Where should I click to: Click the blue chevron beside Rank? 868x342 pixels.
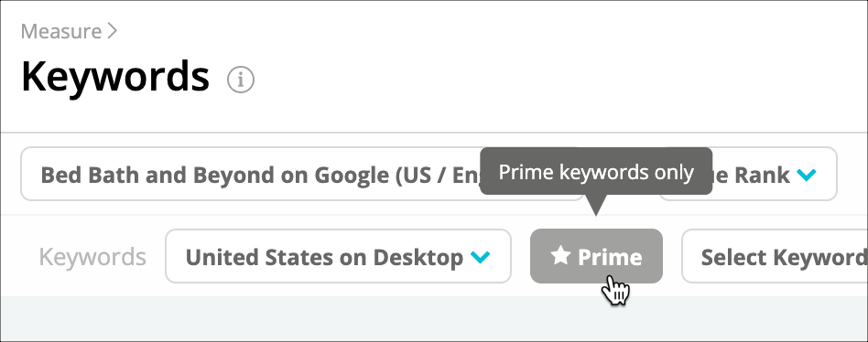(x=806, y=176)
